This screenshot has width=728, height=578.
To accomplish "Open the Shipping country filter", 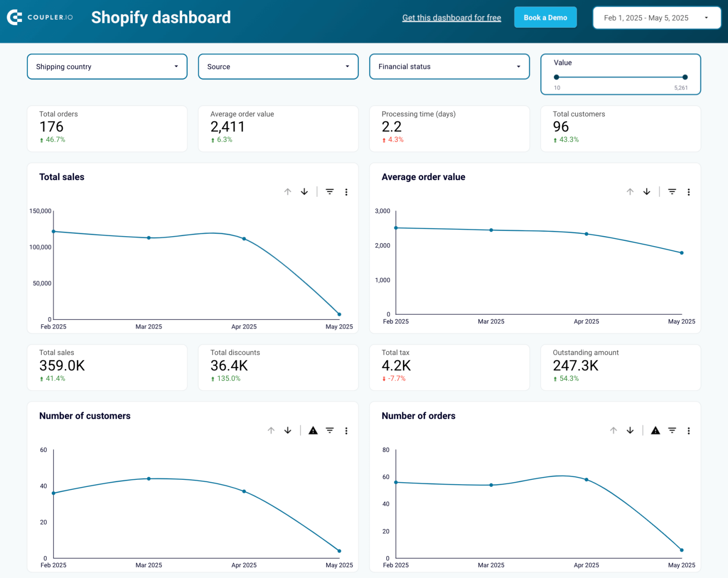I will tap(107, 66).
